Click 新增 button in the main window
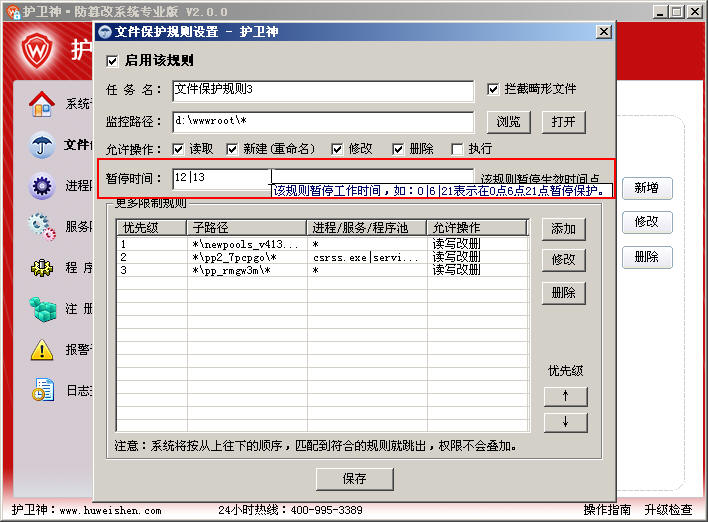Screen dimensions: 708x522 [x=647, y=188]
